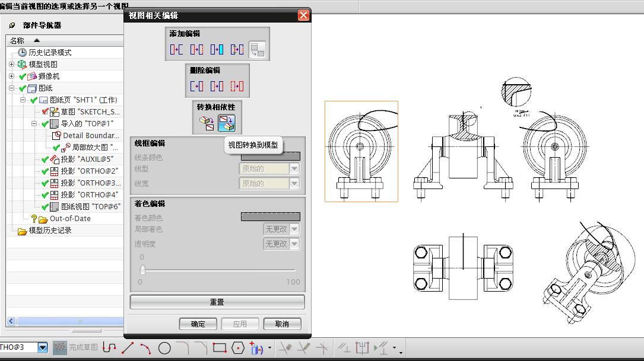Choose the rectangle sketch tool
The height and width of the screenshot is (361, 644).
click(x=220, y=349)
